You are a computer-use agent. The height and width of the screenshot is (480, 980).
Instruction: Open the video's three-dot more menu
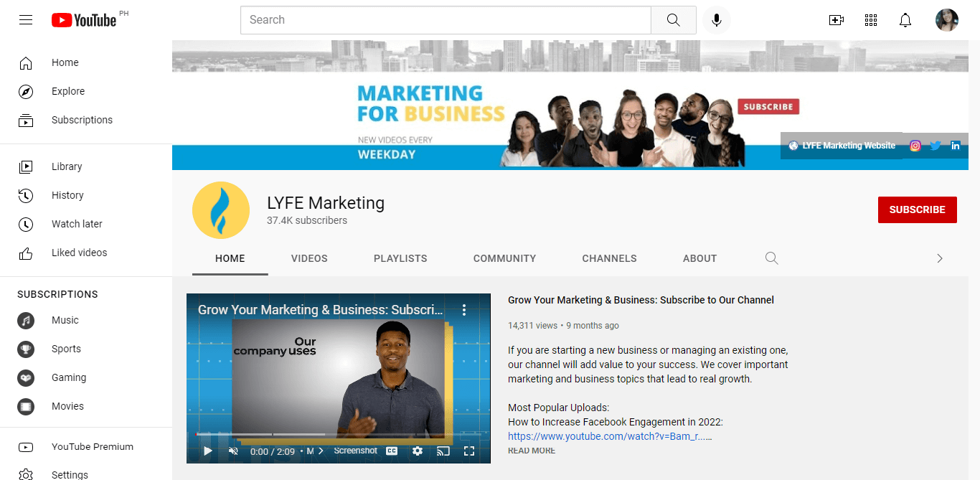(x=464, y=310)
